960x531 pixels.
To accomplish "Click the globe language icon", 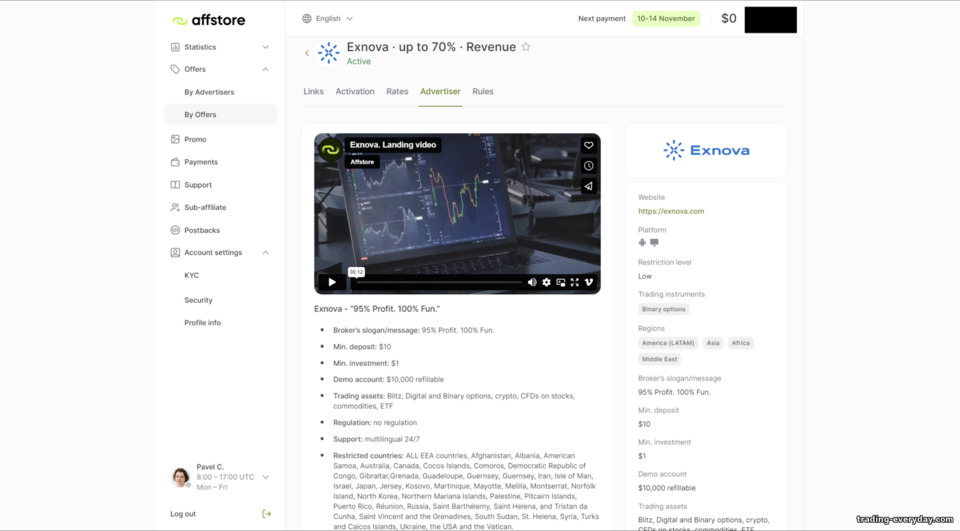I will pos(307,18).
